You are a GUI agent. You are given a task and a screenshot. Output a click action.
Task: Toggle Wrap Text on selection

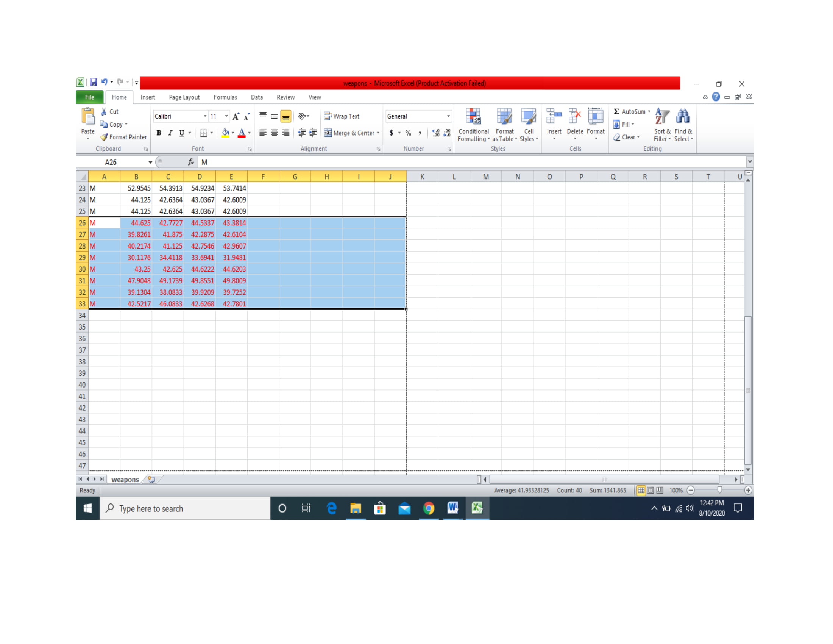click(342, 116)
